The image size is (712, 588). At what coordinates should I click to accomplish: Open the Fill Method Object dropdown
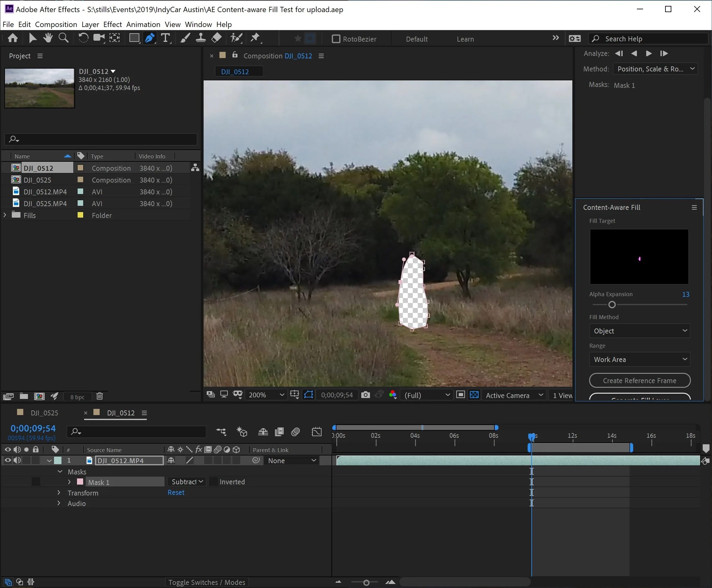(640, 331)
